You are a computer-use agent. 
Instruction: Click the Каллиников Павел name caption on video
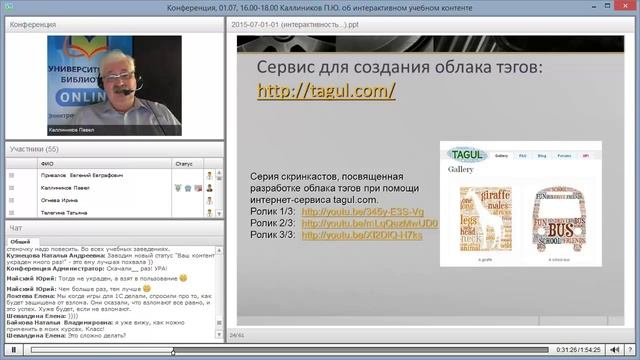pyautogui.click(x=71, y=130)
